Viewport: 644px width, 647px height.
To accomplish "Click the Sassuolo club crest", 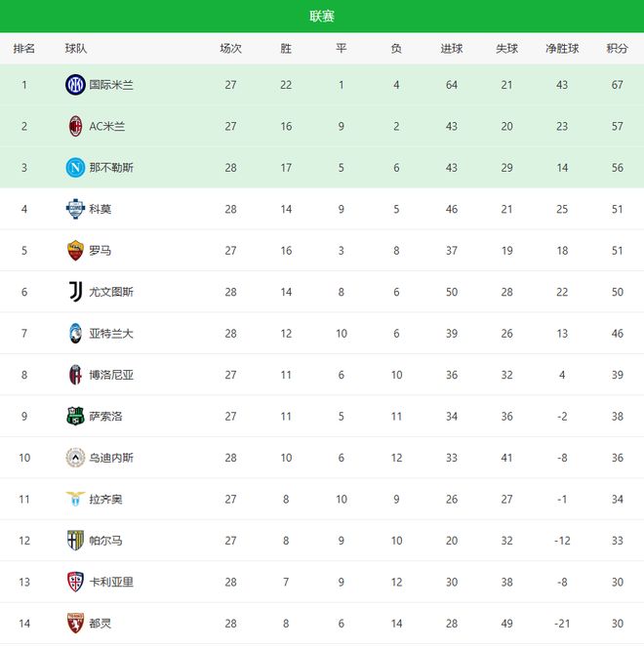I will click(x=75, y=416).
